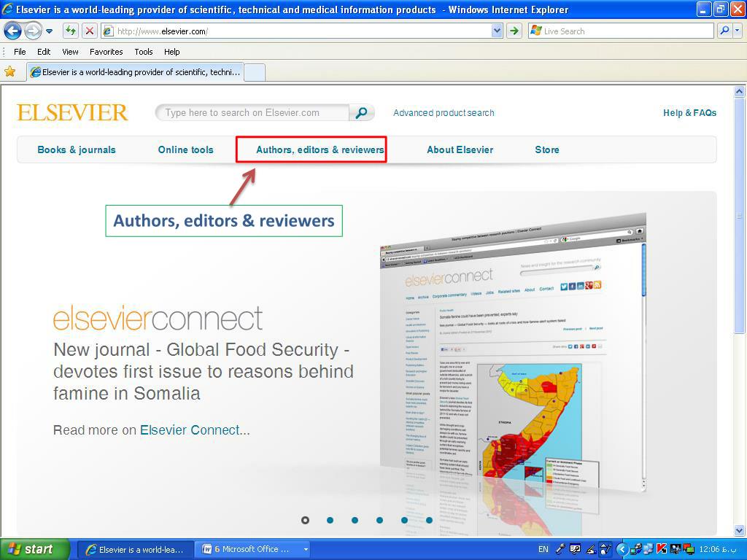Select the second carousel slide dot
This screenshot has width=747, height=560.
tap(330, 520)
